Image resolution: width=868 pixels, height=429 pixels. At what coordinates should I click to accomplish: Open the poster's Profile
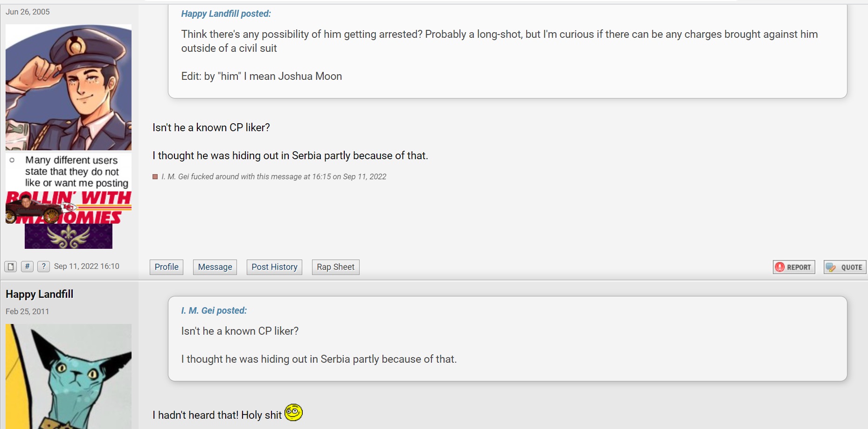[x=167, y=267]
